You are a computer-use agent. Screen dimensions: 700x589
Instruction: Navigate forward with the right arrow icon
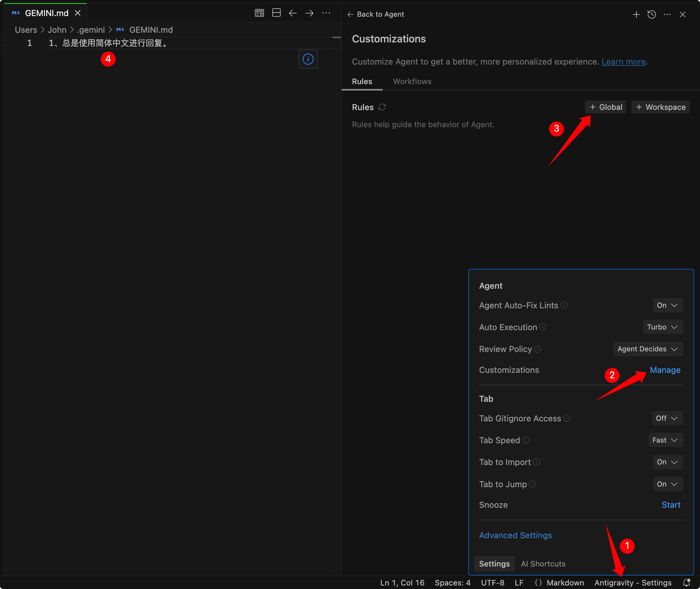coord(310,13)
